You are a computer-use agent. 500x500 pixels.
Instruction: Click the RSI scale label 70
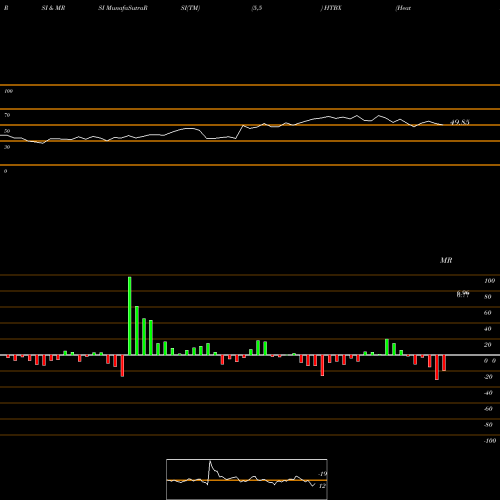pyautogui.click(x=7, y=115)
